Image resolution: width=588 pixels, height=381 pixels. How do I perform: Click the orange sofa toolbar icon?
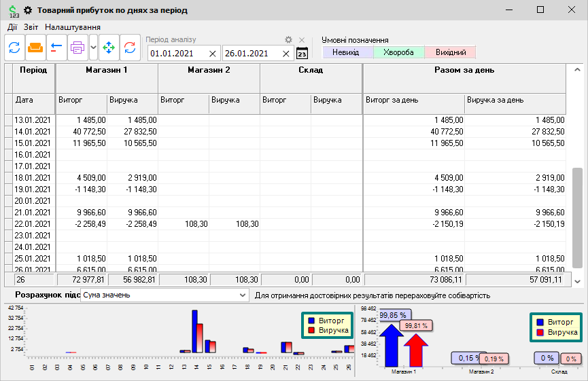click(35, 48)
